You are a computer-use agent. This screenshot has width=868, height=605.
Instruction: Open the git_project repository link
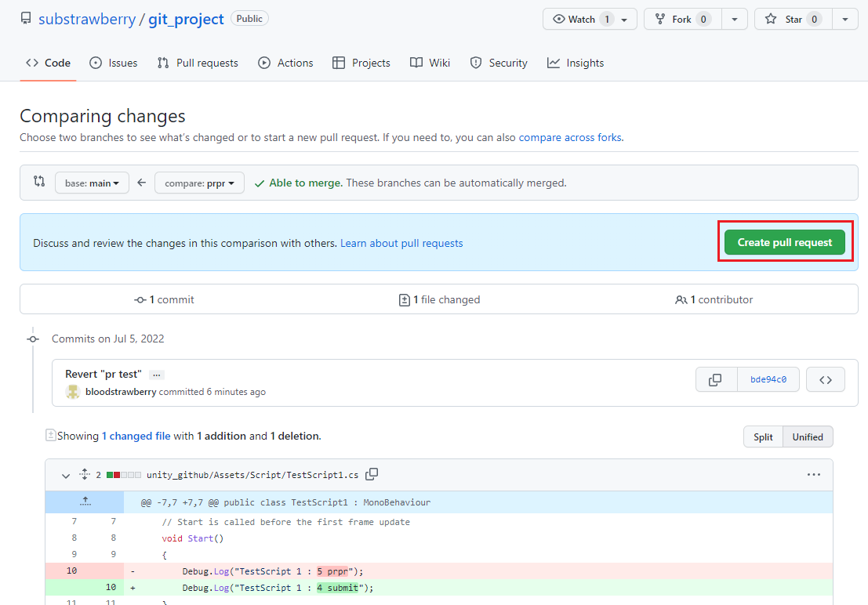[186, 19]
